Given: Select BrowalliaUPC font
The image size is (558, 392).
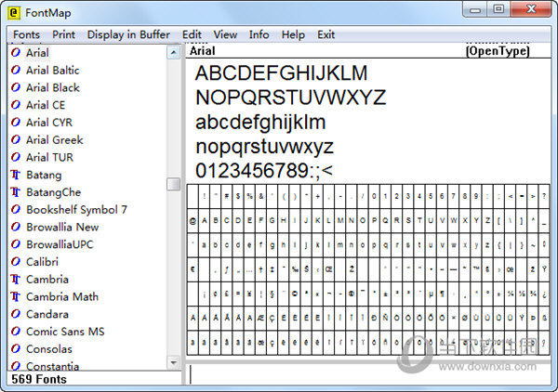Looking at the screenshot, I should (x=60, y=244).
